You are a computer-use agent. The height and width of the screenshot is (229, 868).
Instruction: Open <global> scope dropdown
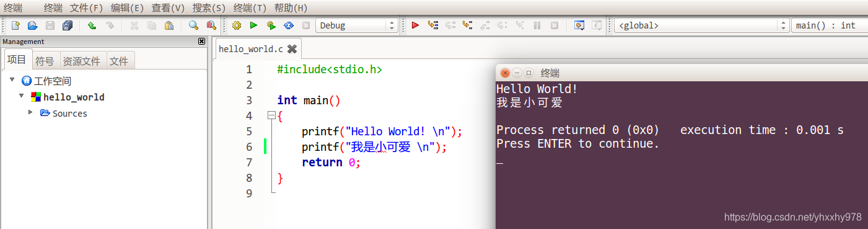(x=702, y=25)
